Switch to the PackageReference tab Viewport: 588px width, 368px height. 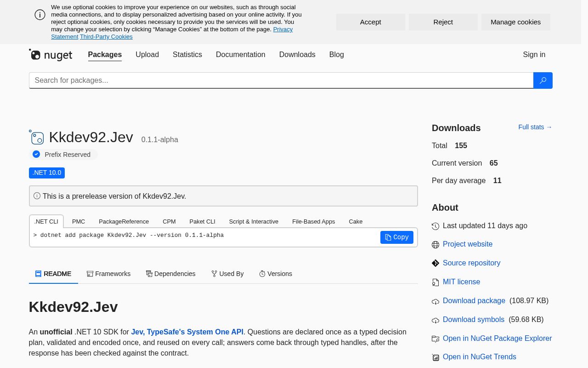pyautogui.click(x=124, y=221)
